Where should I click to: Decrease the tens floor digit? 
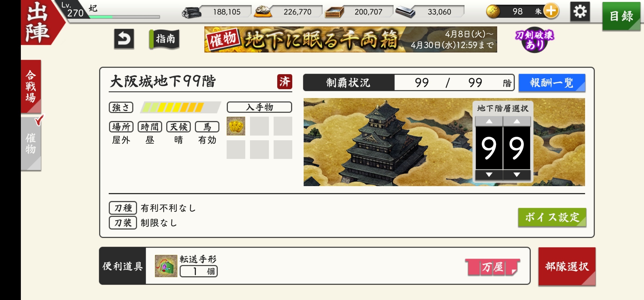pyautogui.click(x=489, y=175)
